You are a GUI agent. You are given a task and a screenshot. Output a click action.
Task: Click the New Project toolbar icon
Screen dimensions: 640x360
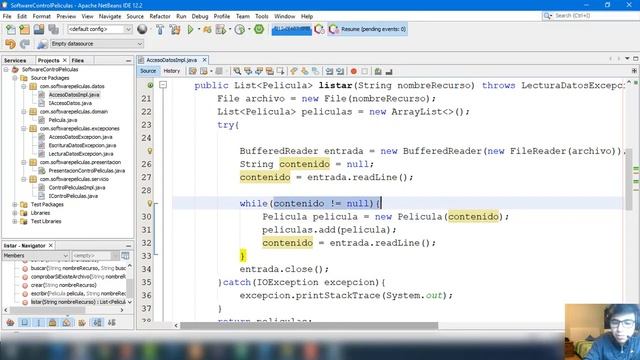pos(24,29)
